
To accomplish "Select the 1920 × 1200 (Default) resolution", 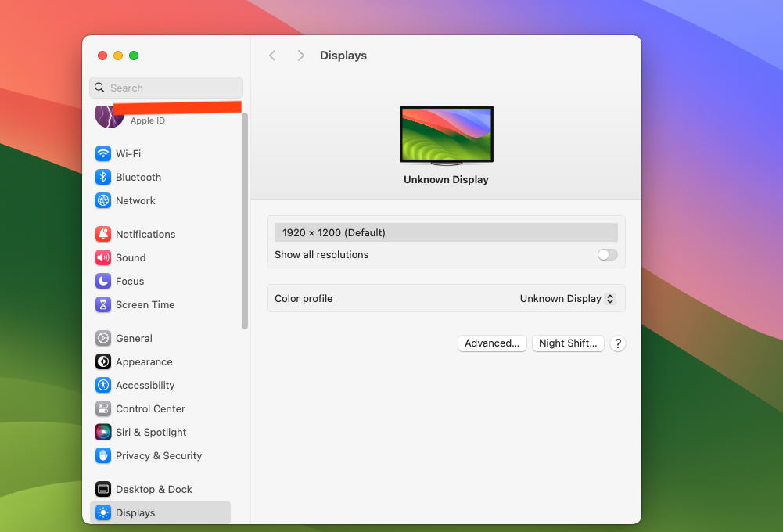I will click(x=446, y=232).
